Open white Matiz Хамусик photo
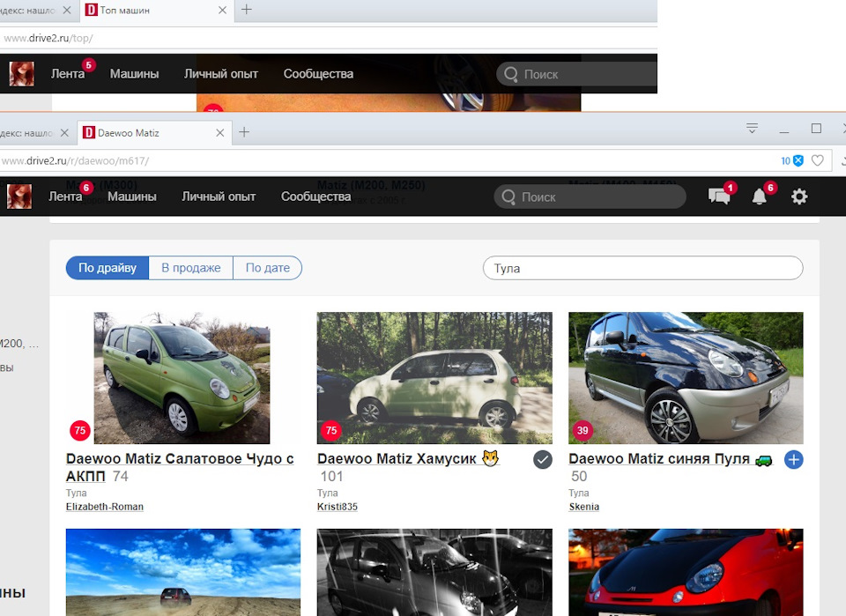This screenshot has height=616, width=846. tap(434, 378)
